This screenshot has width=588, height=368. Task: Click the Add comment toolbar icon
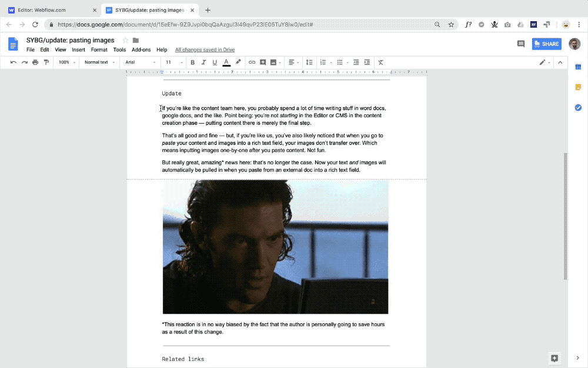tap(263, 62)
